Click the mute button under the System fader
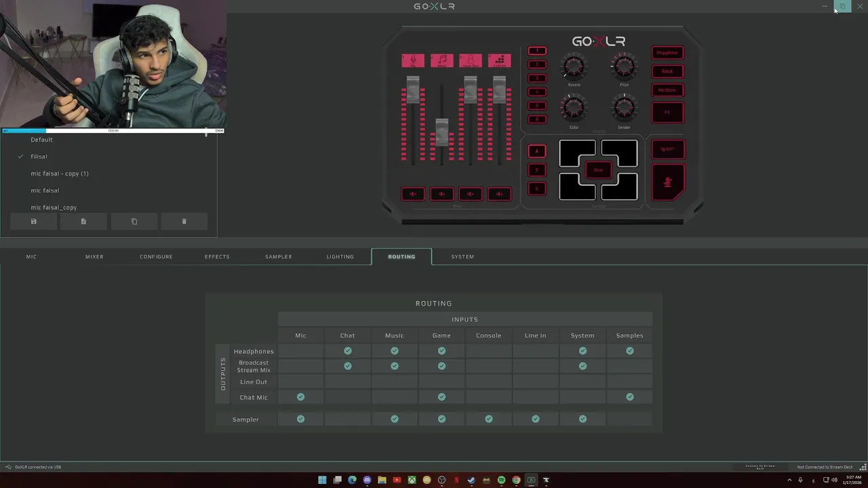The image size is (868, 488). 499,195
